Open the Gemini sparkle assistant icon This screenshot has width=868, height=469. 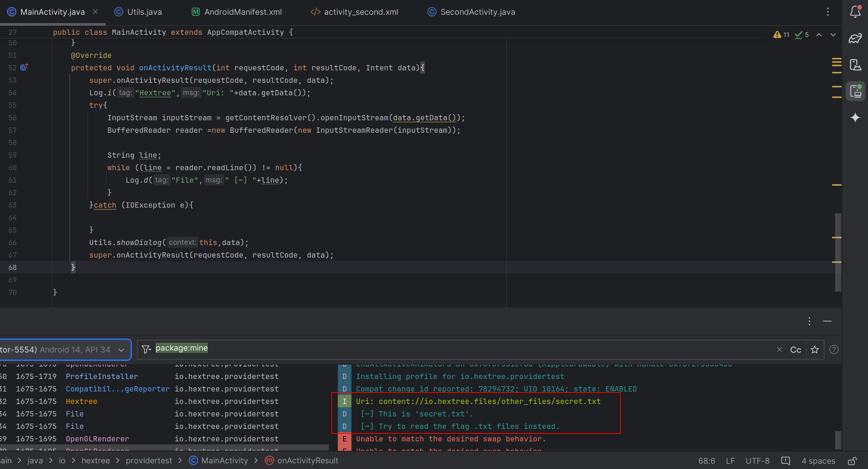pos(855,118)
